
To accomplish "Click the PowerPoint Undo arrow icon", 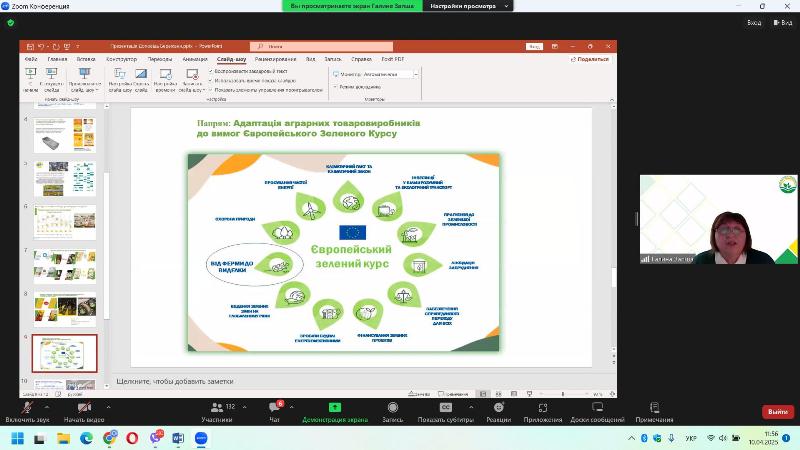I will pyautogui.click(x=41, y=46).
